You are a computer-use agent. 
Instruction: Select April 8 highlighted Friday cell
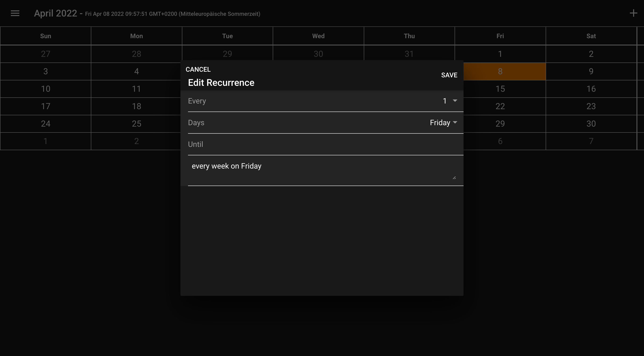coord(505,71)
